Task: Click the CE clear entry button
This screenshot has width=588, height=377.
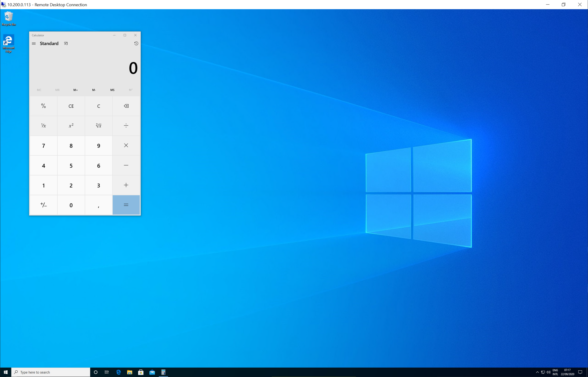Action: (71, 106)
